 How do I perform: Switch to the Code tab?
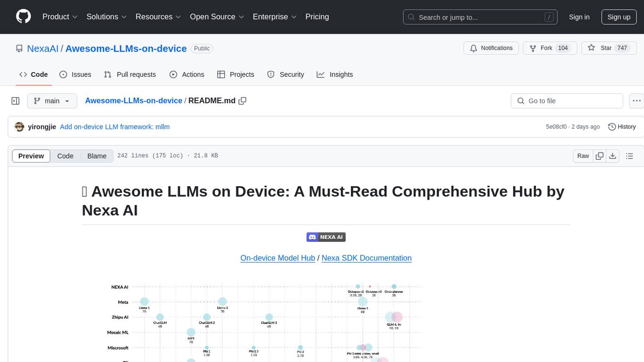click(x=34, y=74)
